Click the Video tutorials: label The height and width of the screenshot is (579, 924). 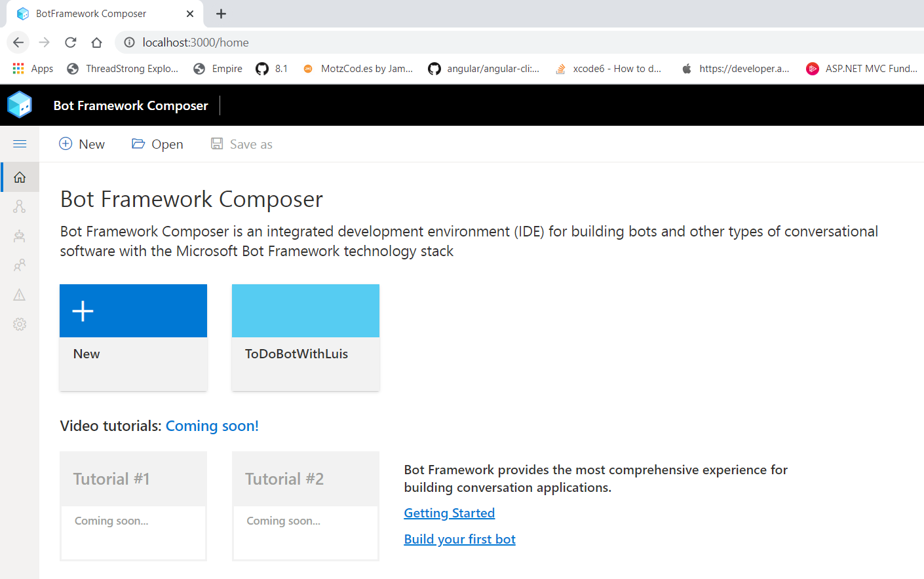pos(111,426)
